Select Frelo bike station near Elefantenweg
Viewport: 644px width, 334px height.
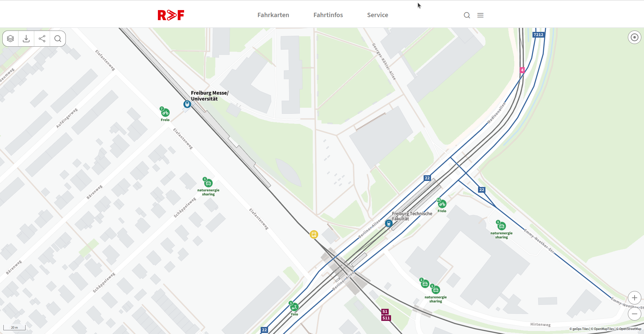[x=165, y=113]
